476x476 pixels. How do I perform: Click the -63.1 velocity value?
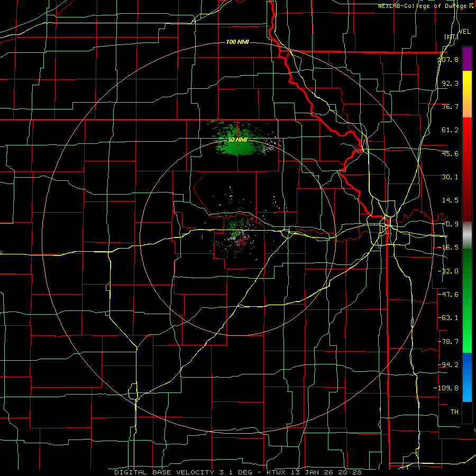tap(448, 318)
